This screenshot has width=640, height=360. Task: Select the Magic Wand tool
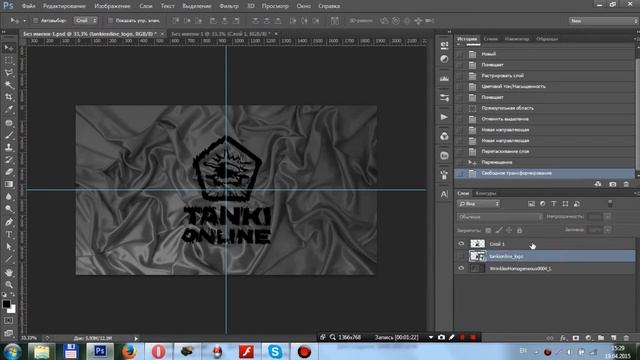[x=9, y=85]
